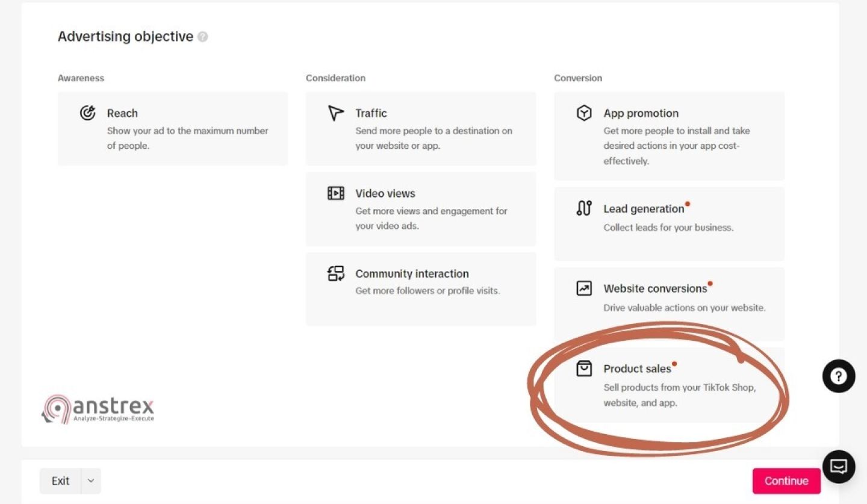The width and height of the screenshot is (867, 504).
Task: Click the Lead generation icon
Action: tap(584, 208)
